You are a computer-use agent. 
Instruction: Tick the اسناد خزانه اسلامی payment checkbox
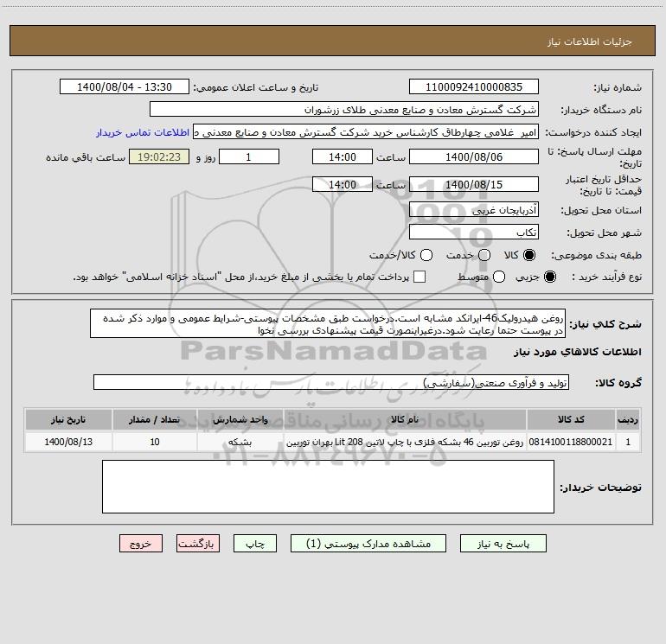(419, 277)
